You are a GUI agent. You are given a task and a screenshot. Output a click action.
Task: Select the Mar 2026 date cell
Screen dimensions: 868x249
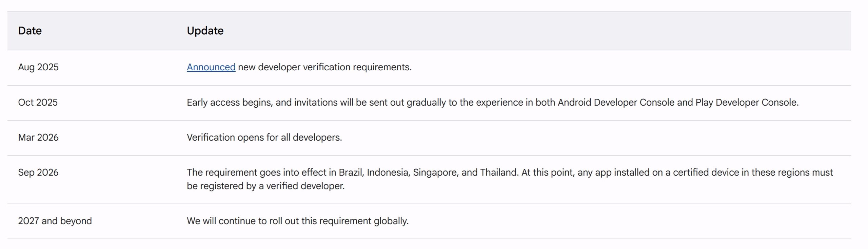38,138
